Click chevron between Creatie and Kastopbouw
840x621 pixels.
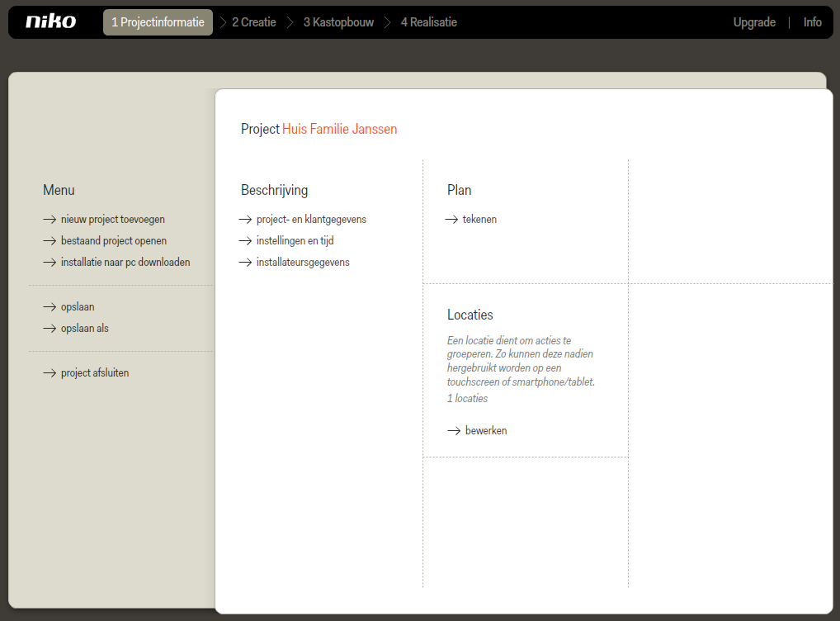pyautogui.click(x=290, y=22)
